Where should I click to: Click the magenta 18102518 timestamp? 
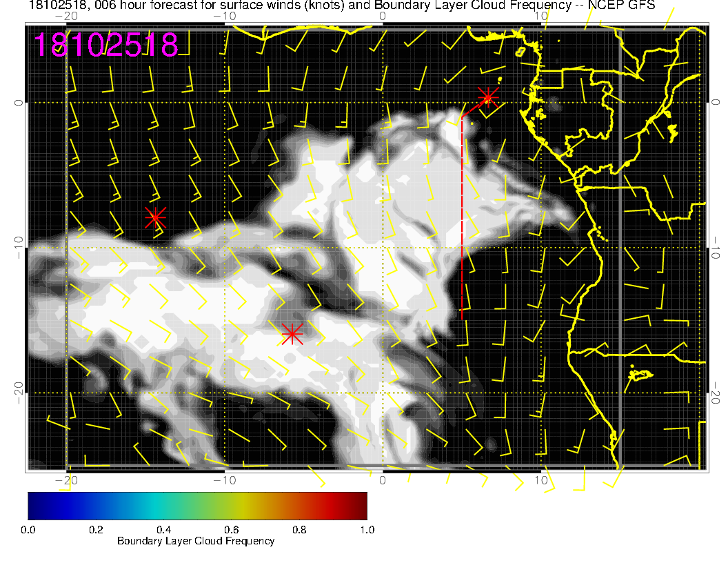[105, 45]
